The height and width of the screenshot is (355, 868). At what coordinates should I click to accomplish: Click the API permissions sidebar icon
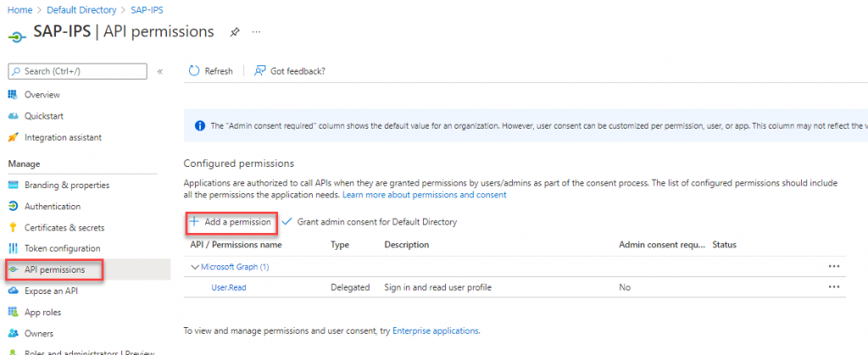click(14, 269)
